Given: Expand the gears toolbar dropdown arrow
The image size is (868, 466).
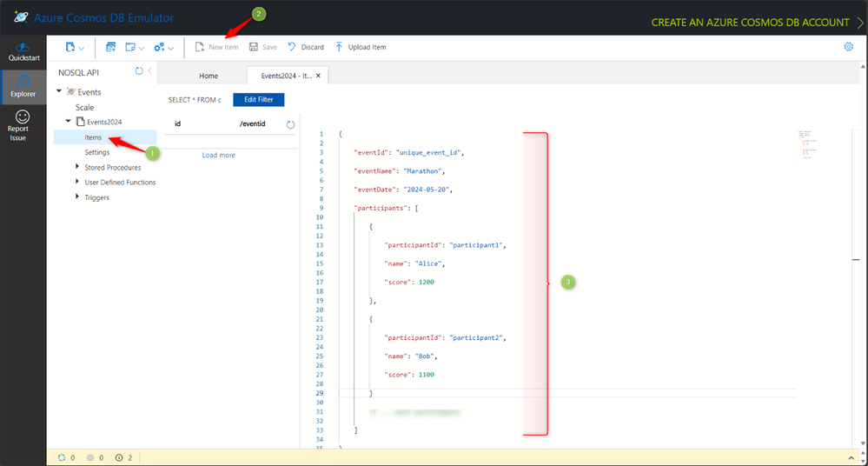Looking at the screenshot, I should 171,48.
